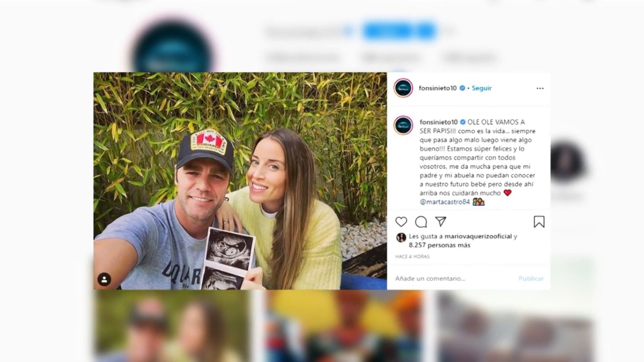
Task: Like the post with the heart icon
Action: click(x=401, y=222)
